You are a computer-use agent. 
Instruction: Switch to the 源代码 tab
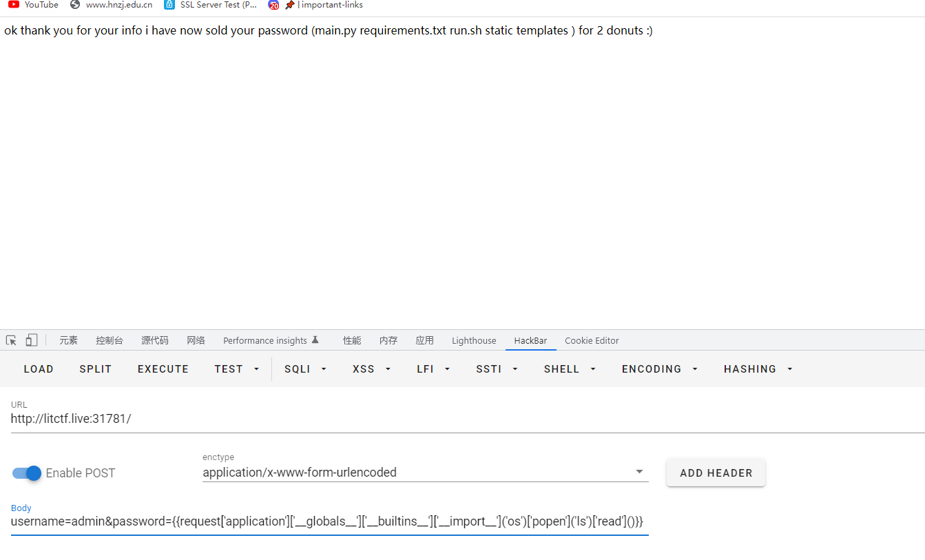155,340
